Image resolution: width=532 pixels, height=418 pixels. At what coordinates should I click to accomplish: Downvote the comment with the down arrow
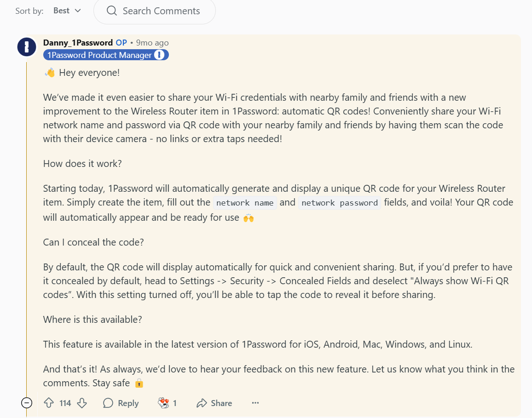82,403
